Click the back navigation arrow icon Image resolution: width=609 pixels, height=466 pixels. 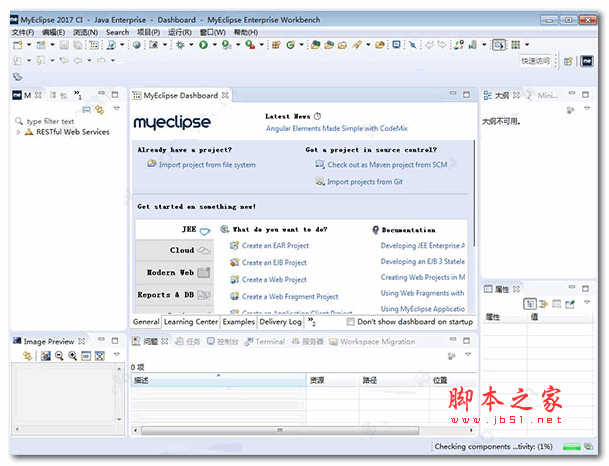click(78, 61)
